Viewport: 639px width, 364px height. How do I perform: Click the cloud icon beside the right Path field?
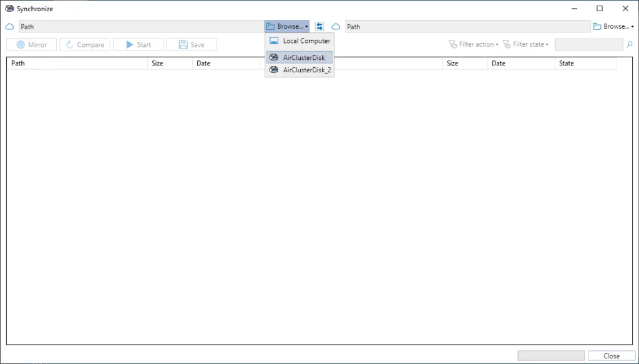coord(336,27)
